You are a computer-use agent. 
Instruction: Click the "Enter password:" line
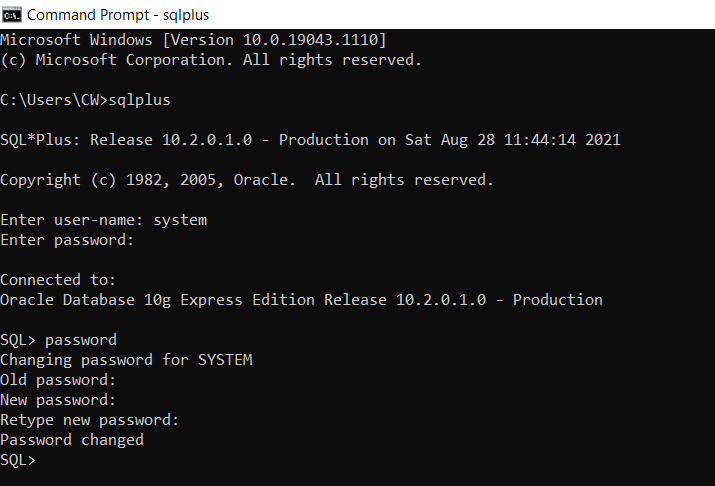pyautogui.click(x=67, y=240)
